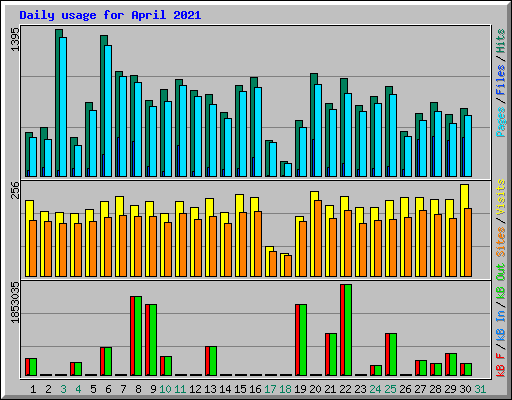Click the "Pages" legend label
The image size is (512, 400).
[x=501, y=122]
